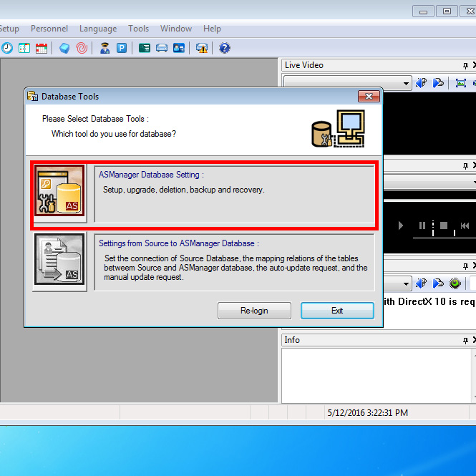Click the play button in the video player
The image size is (476, 476).
401,225
